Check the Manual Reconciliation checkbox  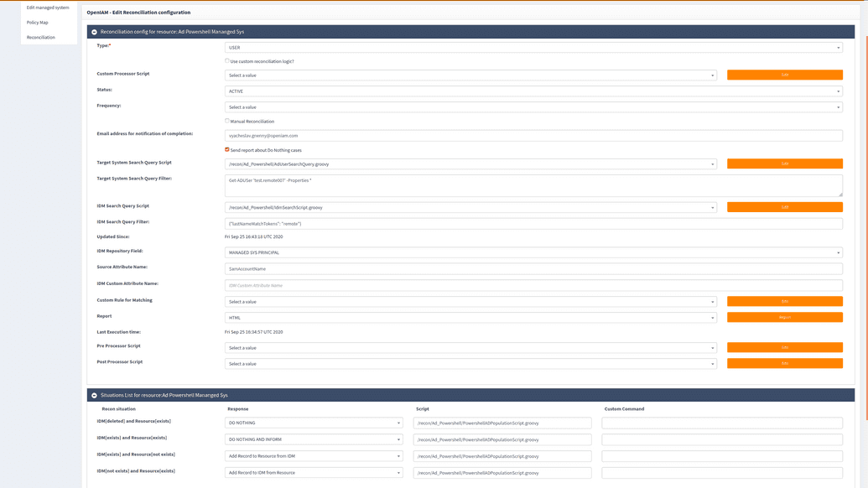(226, 120)
